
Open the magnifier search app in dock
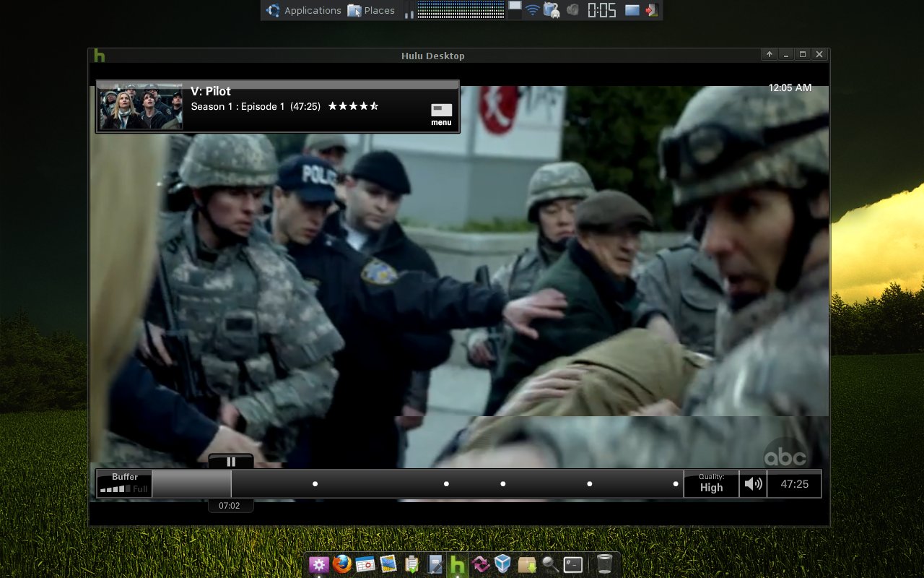point(550,564)
